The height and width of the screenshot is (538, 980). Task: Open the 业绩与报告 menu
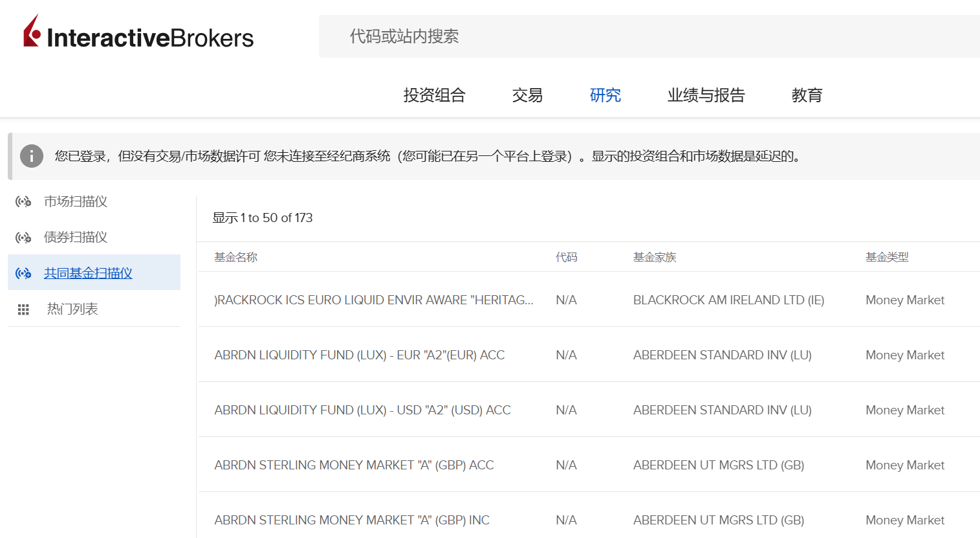706,95
